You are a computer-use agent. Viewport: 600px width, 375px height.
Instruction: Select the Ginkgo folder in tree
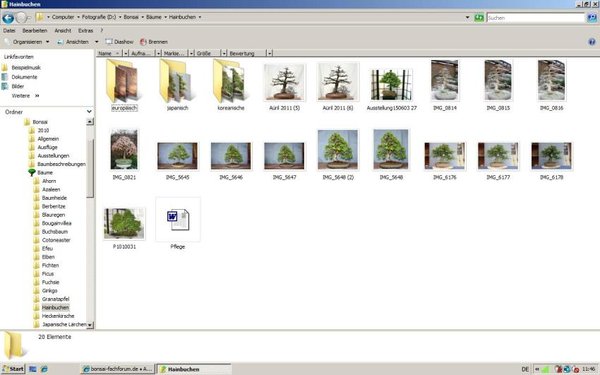(49, 290)
